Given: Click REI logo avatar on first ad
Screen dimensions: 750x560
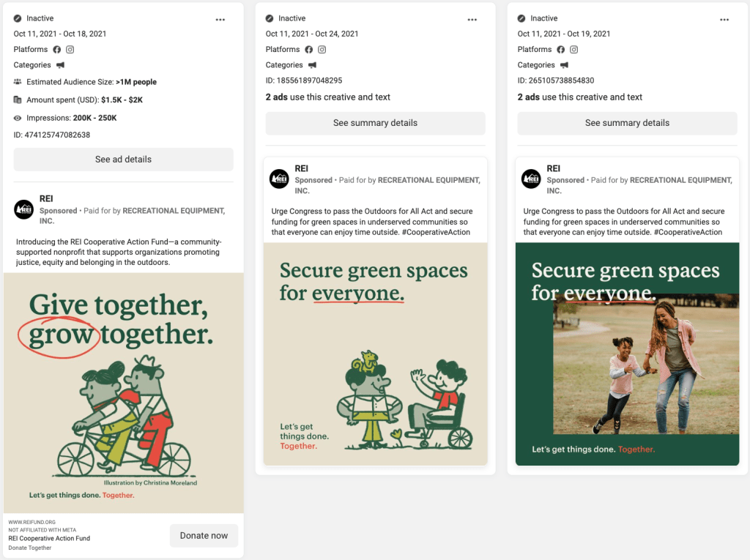Looking at the screenshot, I should point(24,209).
